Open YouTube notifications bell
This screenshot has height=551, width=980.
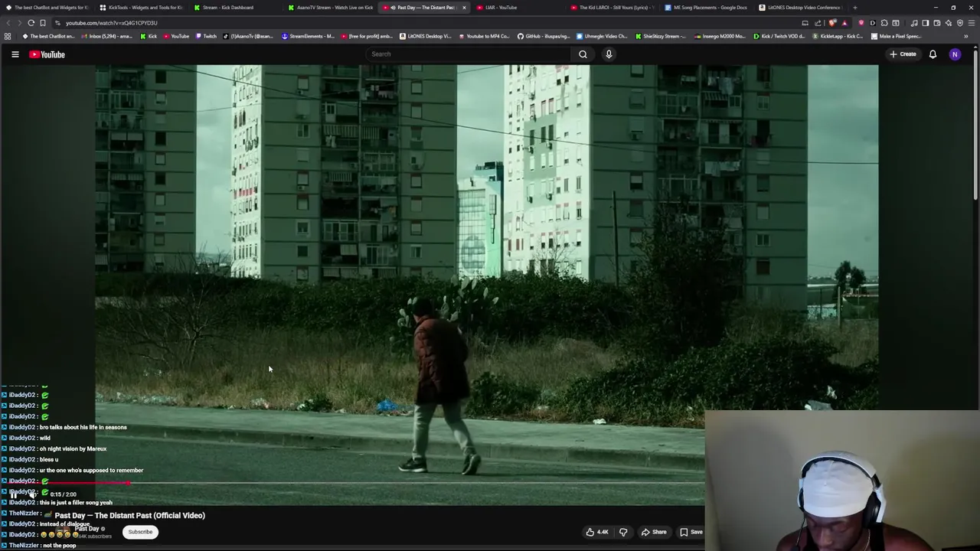pyautogui.click(x=933, y=54)
